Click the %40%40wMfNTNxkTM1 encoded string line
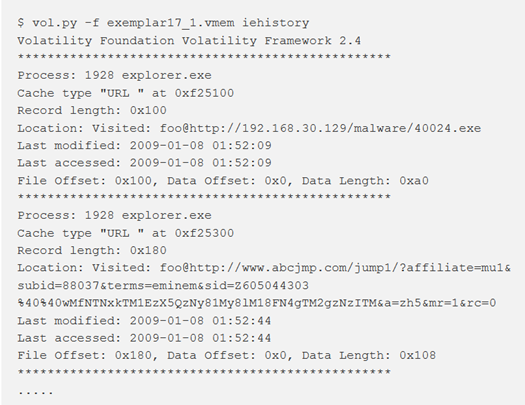This screenshot has width=525, height=405. point(257,303)
